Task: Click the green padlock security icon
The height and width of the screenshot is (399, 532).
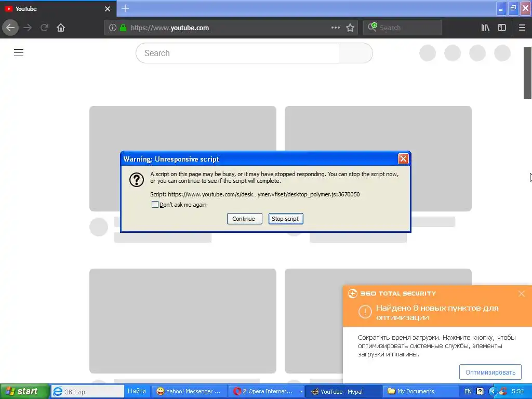Action: pyautogui.click(x=123, y=28)
